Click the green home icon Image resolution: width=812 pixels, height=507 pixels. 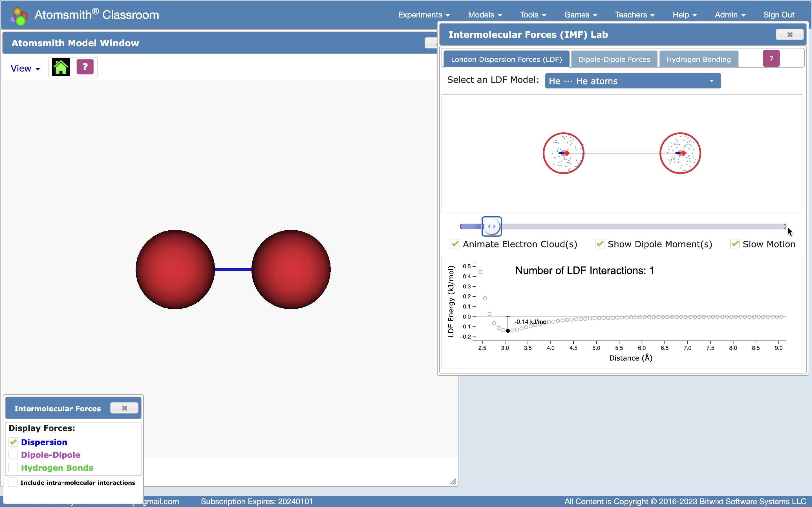61,67
